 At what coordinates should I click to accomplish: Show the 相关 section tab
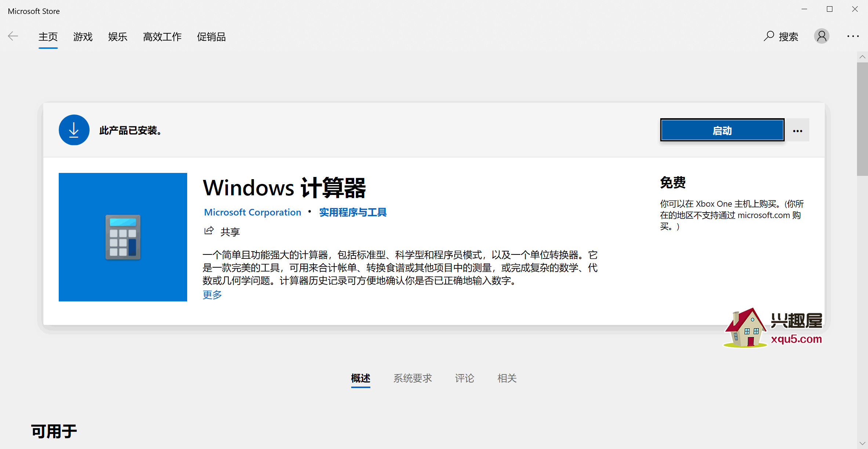point(507,378)
